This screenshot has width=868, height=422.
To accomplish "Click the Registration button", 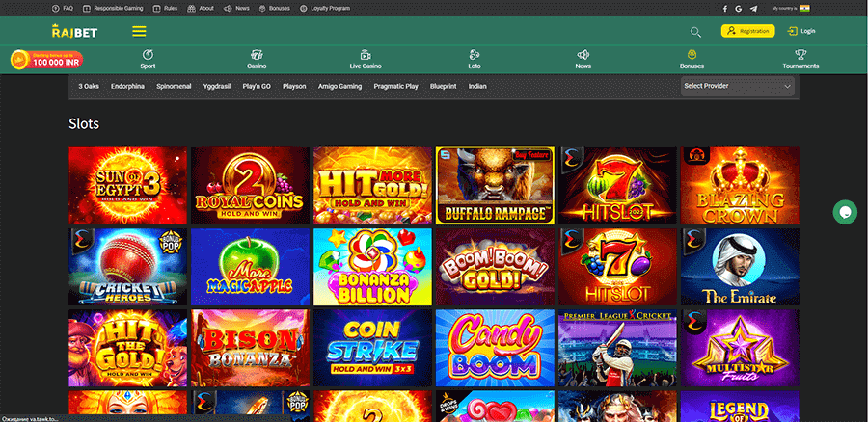I will coord(747,31).
